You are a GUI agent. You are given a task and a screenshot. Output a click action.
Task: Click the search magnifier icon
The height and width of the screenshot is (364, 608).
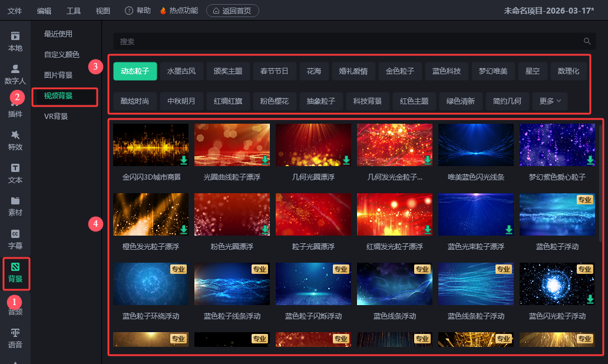587,41
